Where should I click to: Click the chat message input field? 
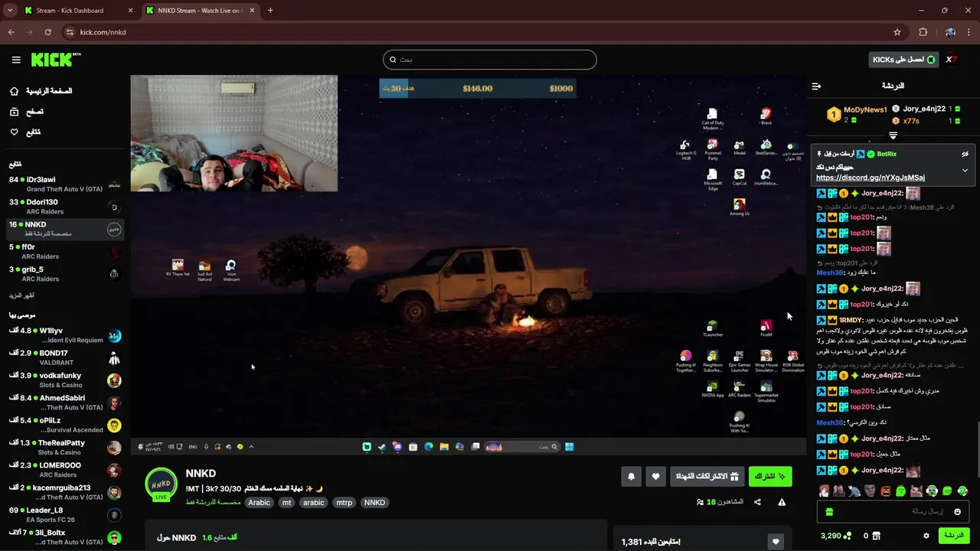[x=892, y=511]
